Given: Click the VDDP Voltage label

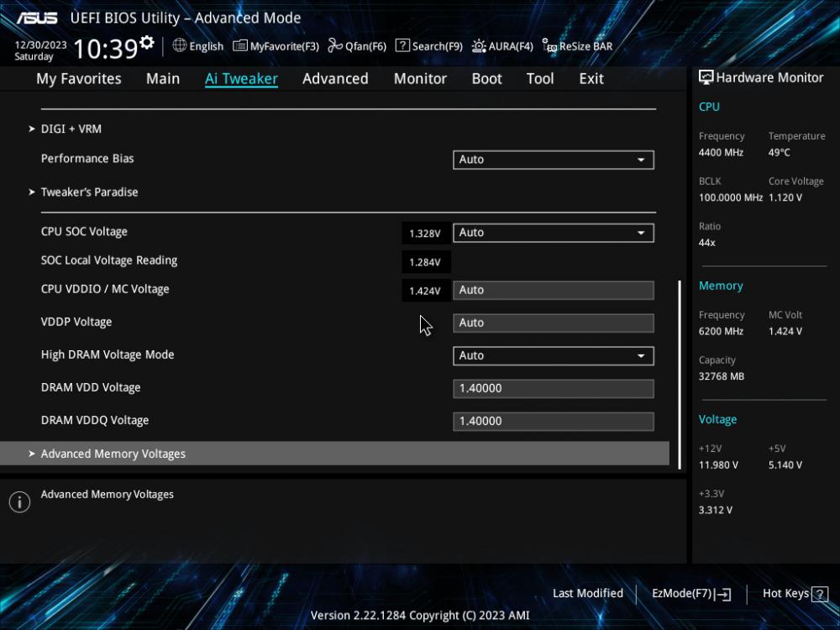Looking at the screenshot, I should click(x=76, y=322).
